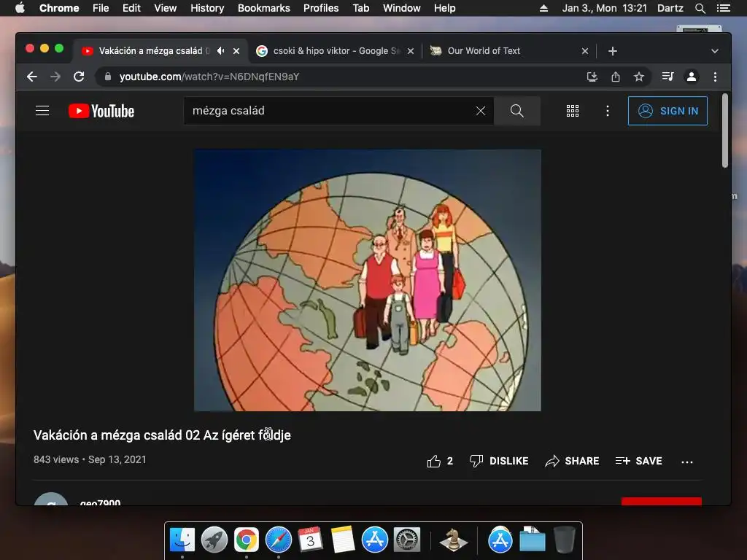Open the History menu
Viewport: 747px width, 560px height.
click(207, 8)
